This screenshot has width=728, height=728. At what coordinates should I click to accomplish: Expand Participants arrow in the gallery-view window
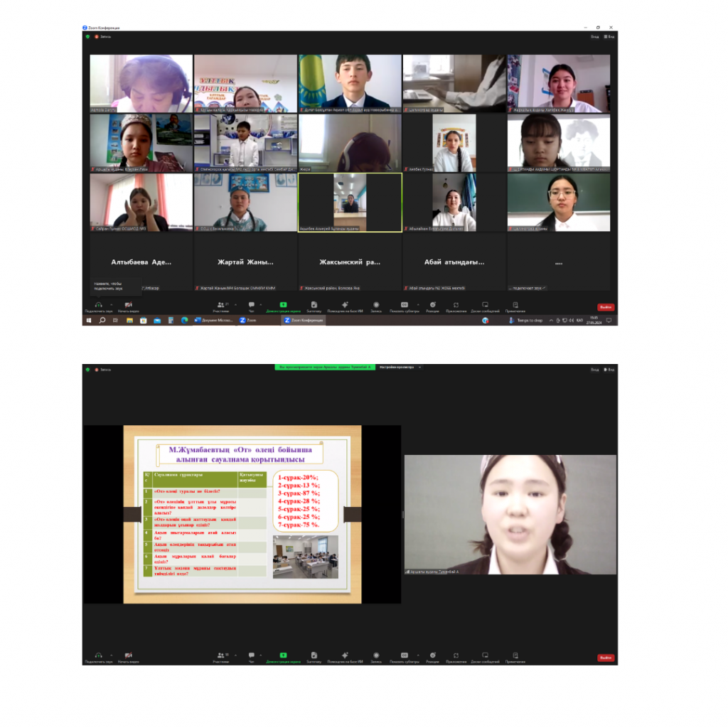point(235,305)
